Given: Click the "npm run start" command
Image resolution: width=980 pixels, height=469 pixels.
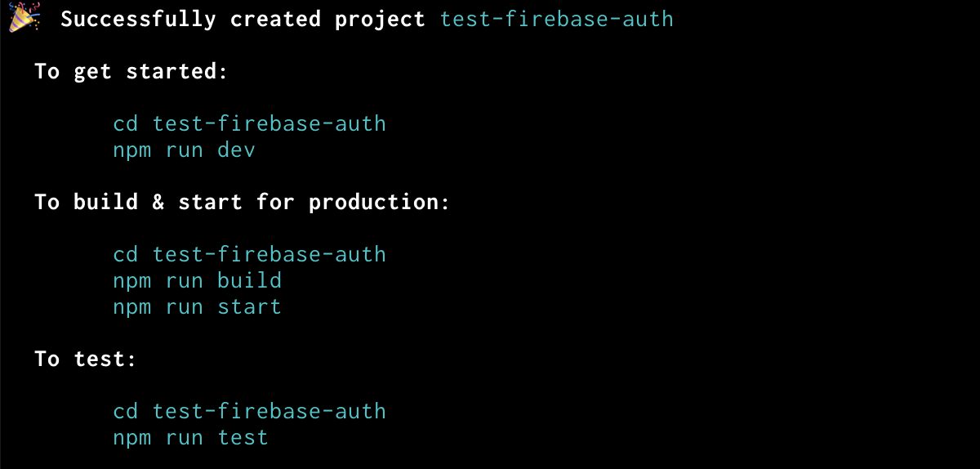Looking at the screenshot, I should pyautogui.click(x=197, y=307).
